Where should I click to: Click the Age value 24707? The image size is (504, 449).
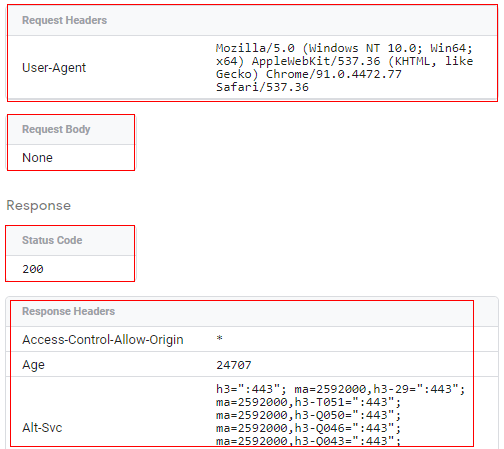point(234,365)
